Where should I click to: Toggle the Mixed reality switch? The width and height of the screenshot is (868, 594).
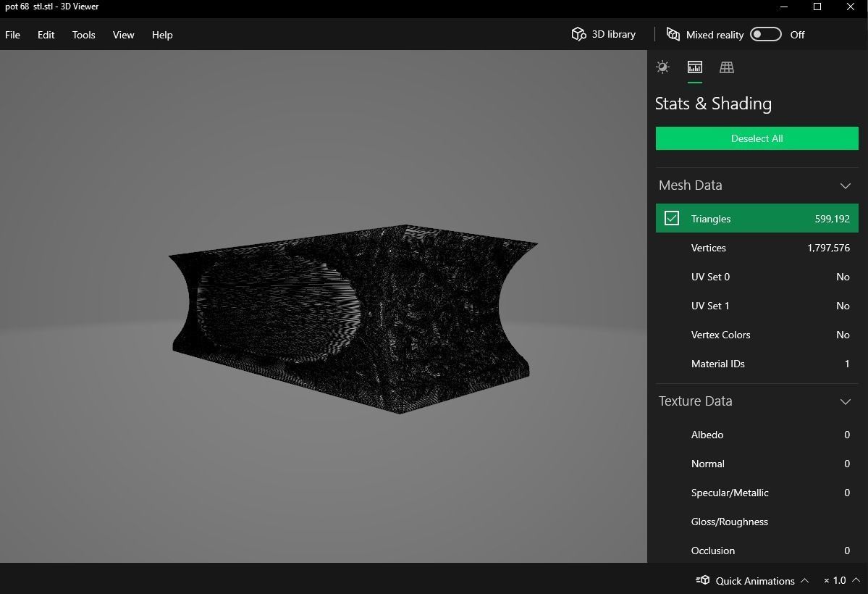766,34
